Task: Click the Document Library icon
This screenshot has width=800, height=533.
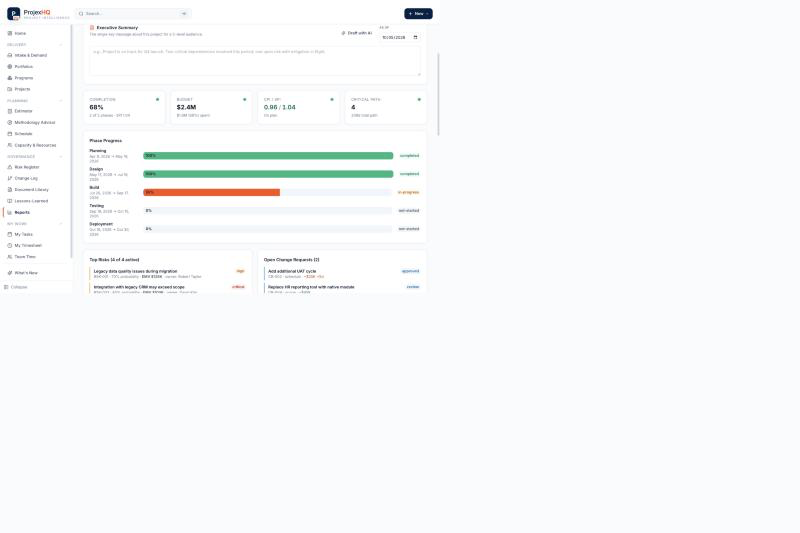Action: [10, 189]
